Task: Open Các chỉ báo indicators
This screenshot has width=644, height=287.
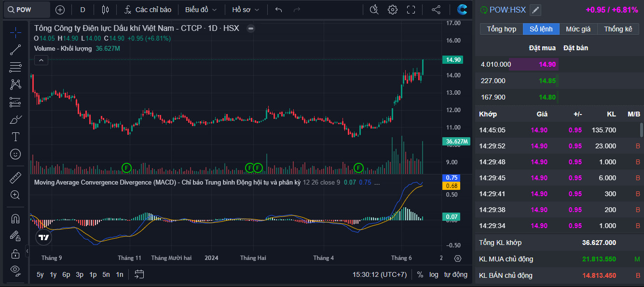Action: (148, 10)
